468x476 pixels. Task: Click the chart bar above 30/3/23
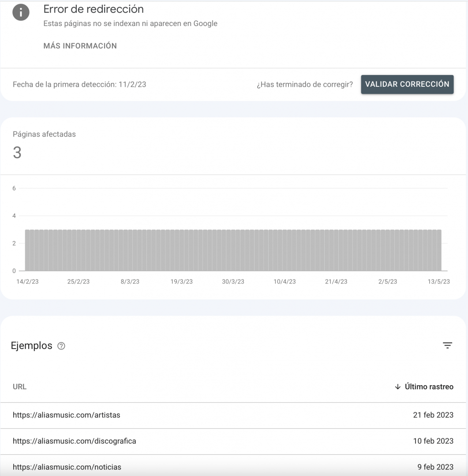(233, 250)
